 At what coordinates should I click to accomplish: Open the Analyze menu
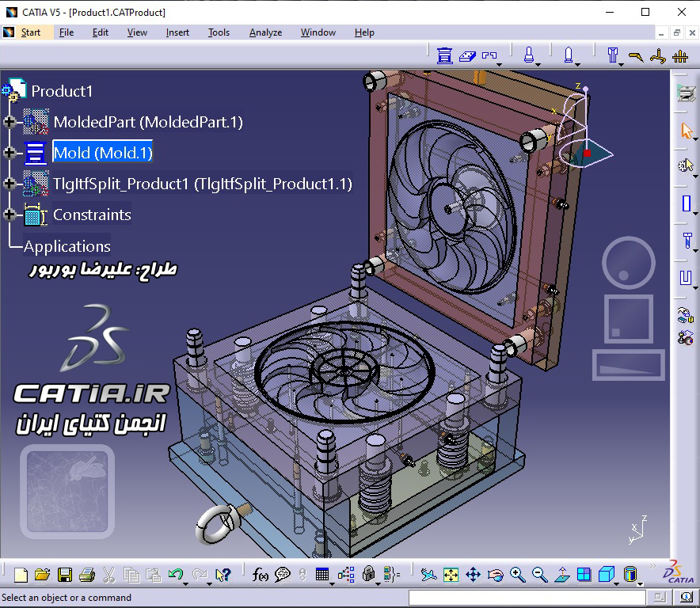point(265,32)
